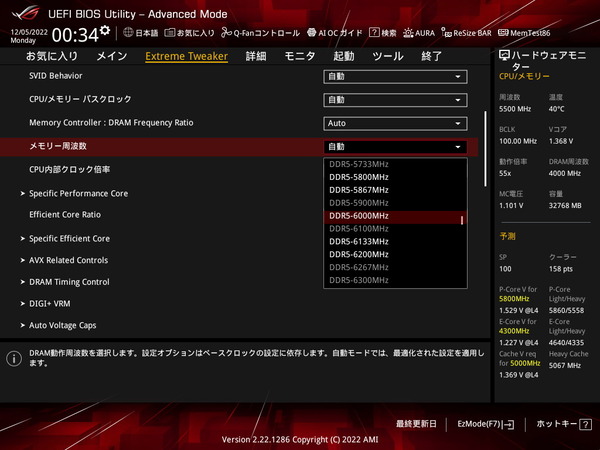The width and height of the screenshot is (600, 450).
Task: Click 5000MHz cache value
Action: 525,363
